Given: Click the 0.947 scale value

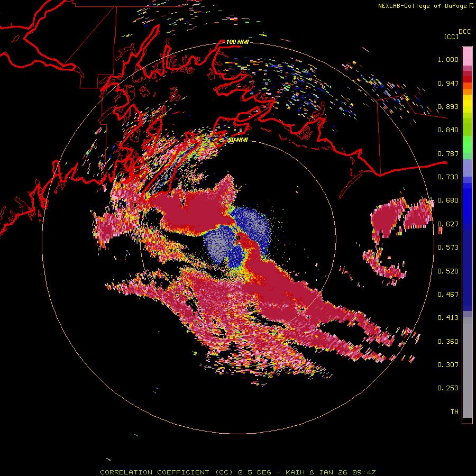Looking at the screenshot, I should (x=448, y=83).
